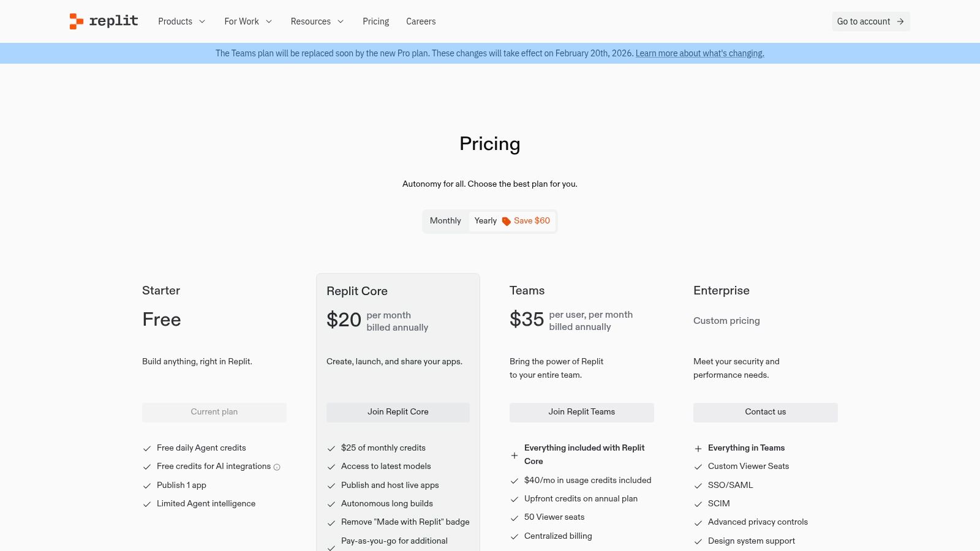Expand the Resources menu chevron
Screen dimensions: 980x551
[x=341, y=21]
